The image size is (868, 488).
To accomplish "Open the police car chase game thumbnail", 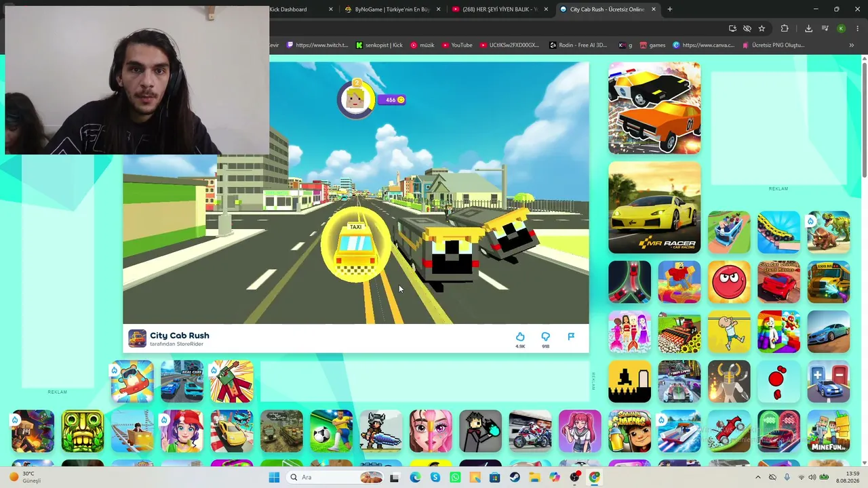I will [x=654, y=108].
